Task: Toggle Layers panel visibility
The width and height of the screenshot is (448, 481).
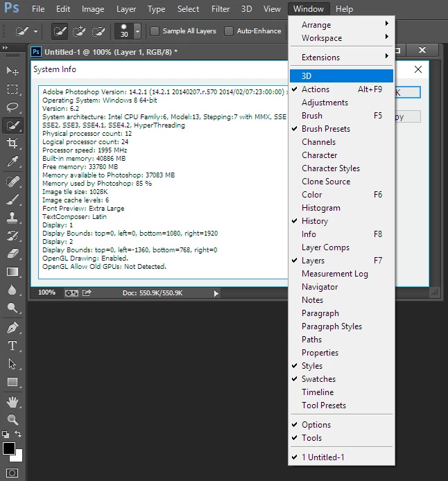Action: tap(341, 261)
